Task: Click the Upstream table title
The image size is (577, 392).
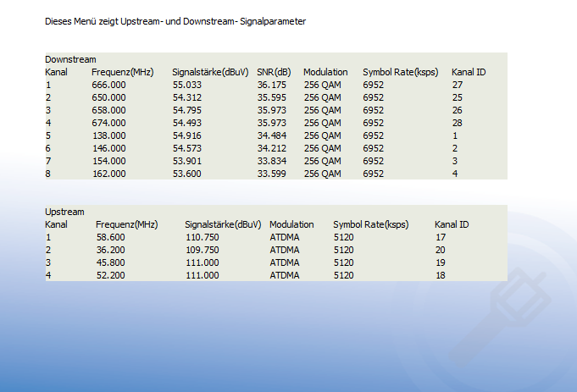Action: (64, 213)
